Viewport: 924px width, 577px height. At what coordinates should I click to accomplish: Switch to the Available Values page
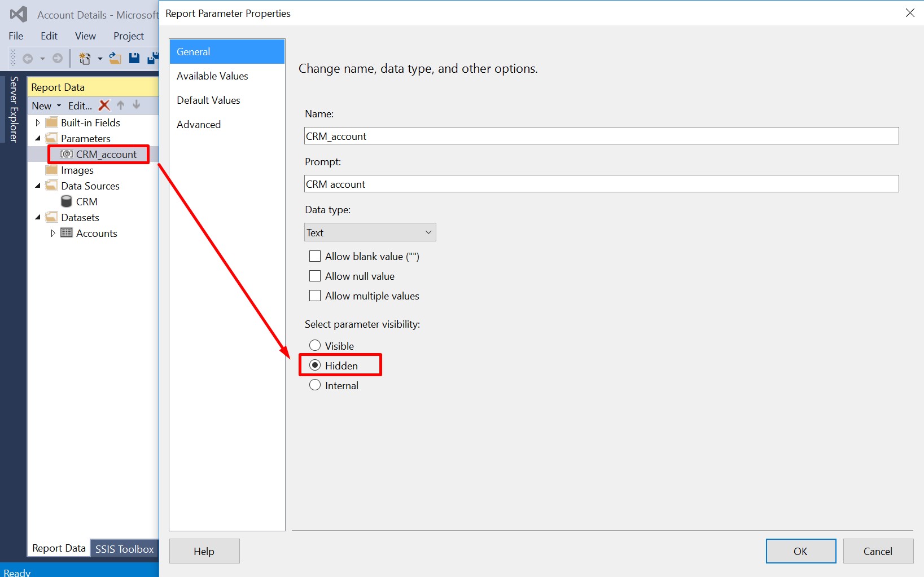tap(212, 76)
